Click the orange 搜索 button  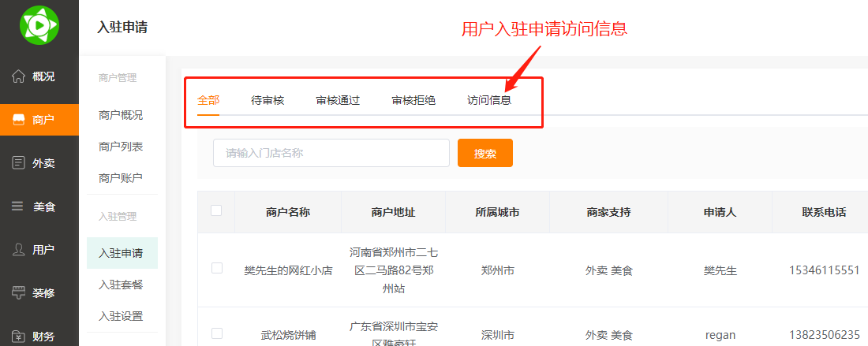point(485,153)
